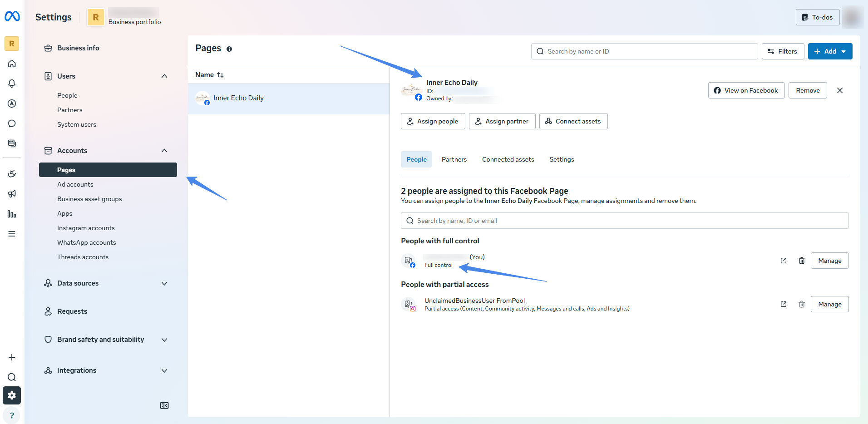Open the To-dos button
The height and width of the screenshot is (424, 868).
(x=818, y=17)
